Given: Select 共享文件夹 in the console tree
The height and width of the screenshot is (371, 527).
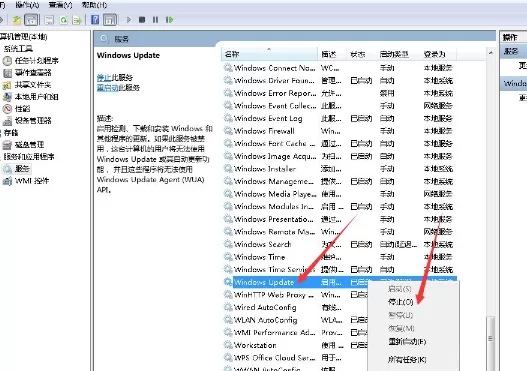Looking at the screenshot, I should pyautogui.click(x=33, y=85).
